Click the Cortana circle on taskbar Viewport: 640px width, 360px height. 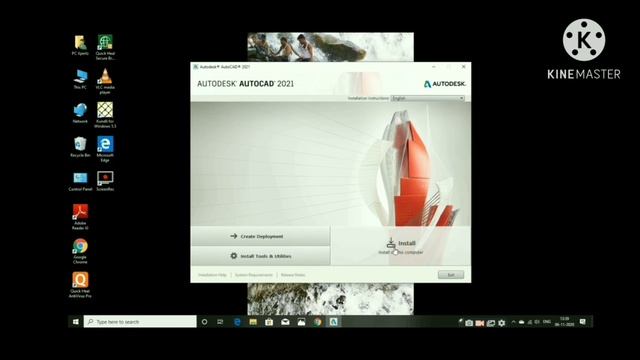coord(204,322)
